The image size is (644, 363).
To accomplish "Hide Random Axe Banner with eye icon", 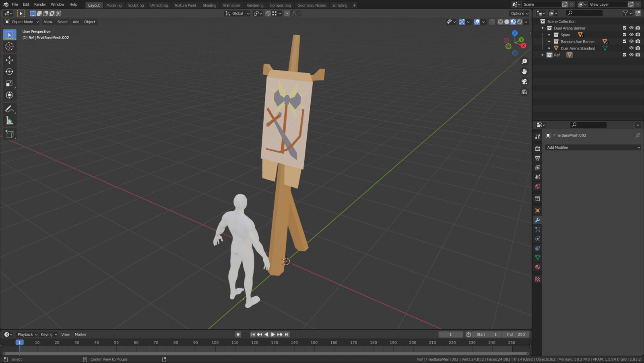I will click(631, 41).
